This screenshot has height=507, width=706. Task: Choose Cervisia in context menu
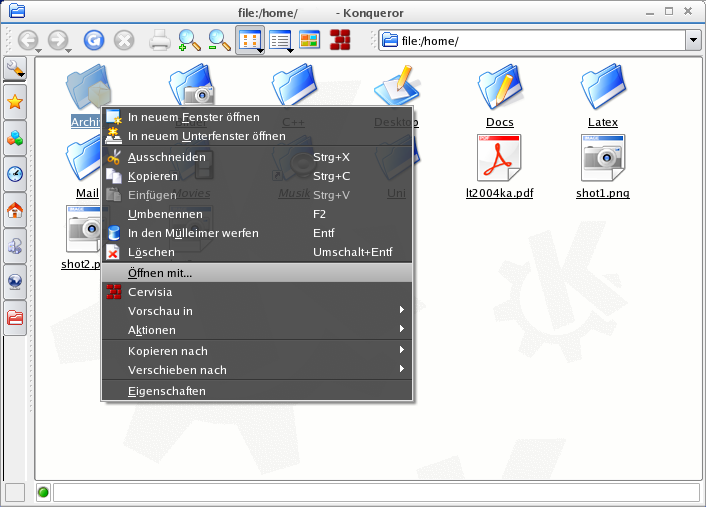point(257,292)
